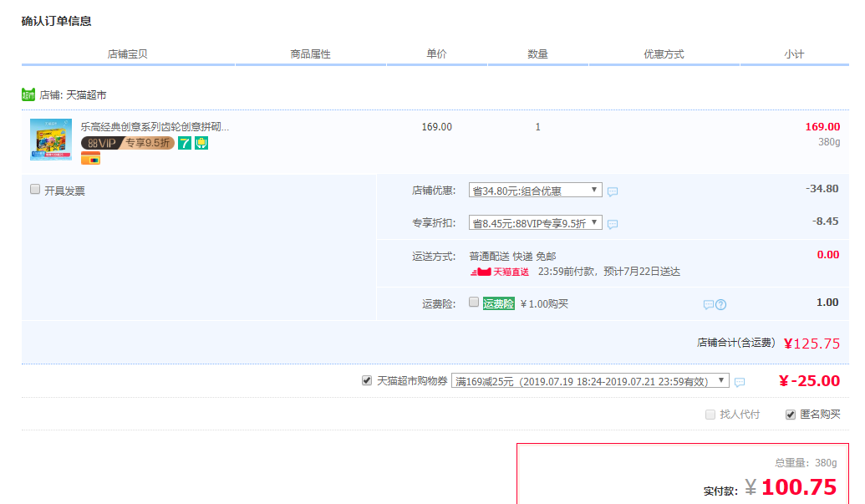Click the green shield guarantee badge
865x504 pixels.
point(201,144)
